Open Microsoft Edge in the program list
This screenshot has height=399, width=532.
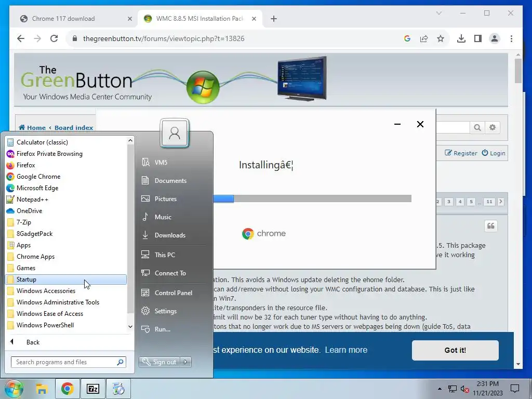(x=66, y=188)
